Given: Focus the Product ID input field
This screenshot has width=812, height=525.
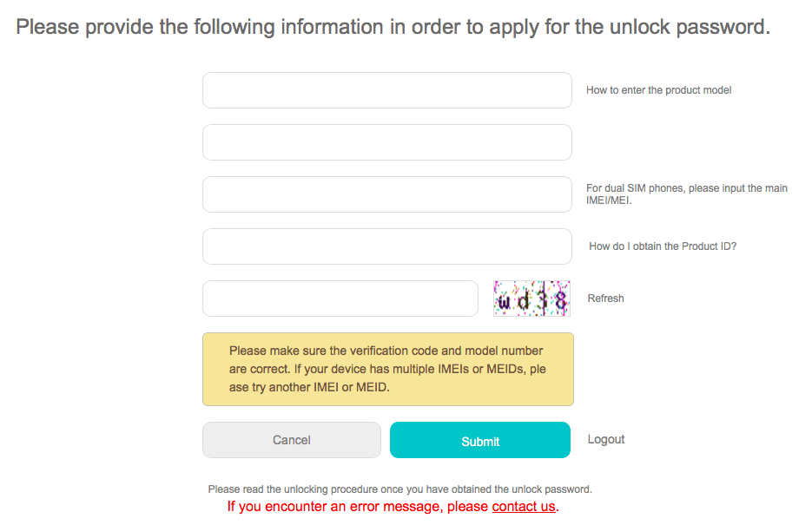Looking at the screenshot, I should (x=386, y=246).
